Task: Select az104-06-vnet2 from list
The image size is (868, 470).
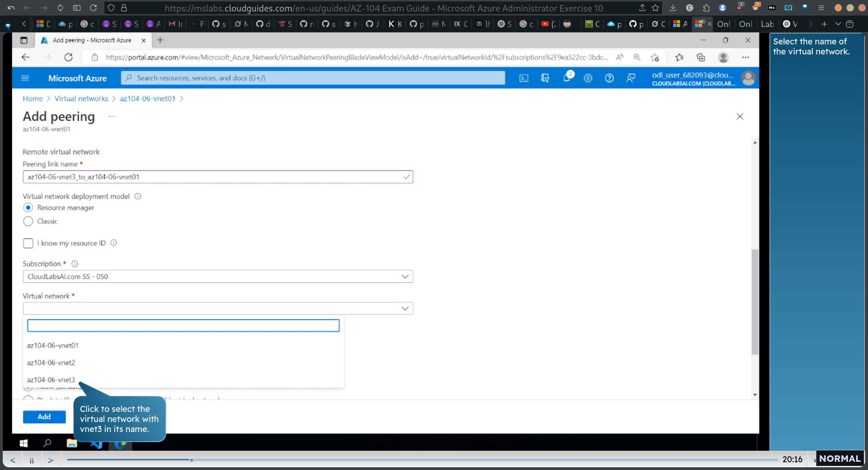Action: [x=51, y=363]
